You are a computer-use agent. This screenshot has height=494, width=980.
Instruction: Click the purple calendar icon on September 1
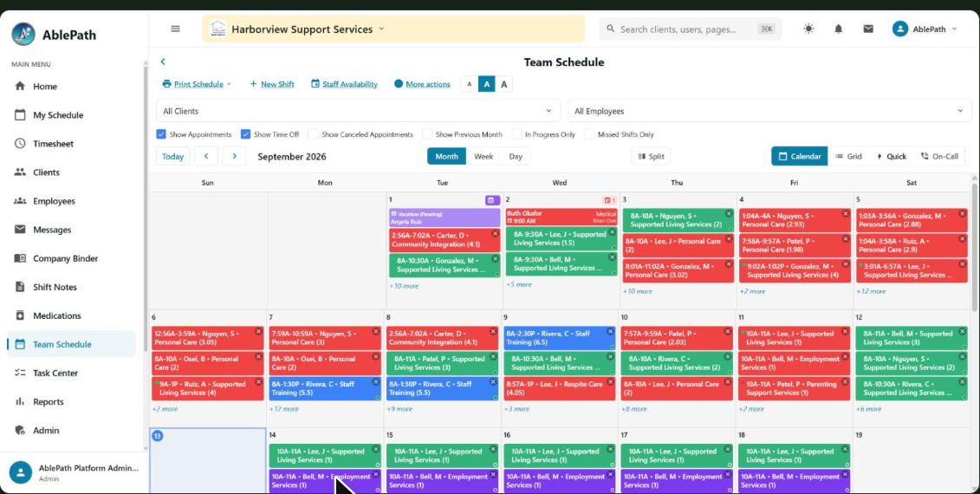(x=491, y=200)
